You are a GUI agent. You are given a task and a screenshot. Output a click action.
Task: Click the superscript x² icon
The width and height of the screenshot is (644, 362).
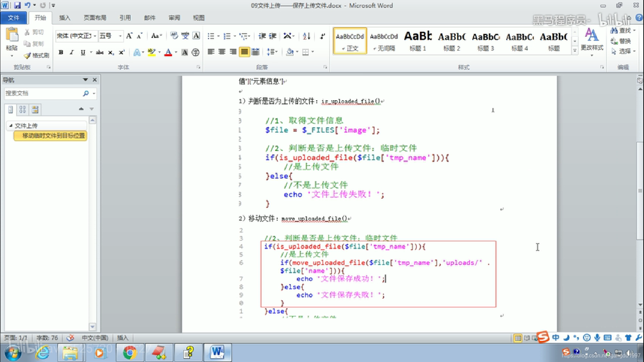[121, 52]
